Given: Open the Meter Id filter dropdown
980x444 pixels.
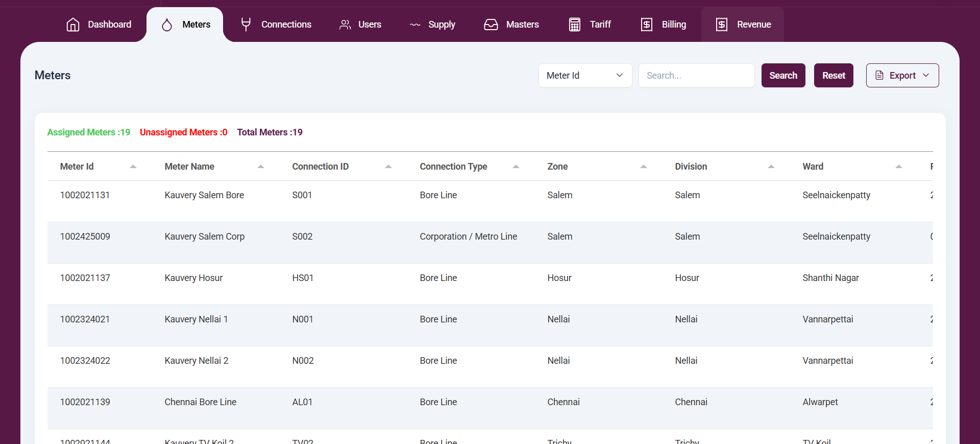Looking at the screenshot, I should pyautogui.click(x=585, y=76).
